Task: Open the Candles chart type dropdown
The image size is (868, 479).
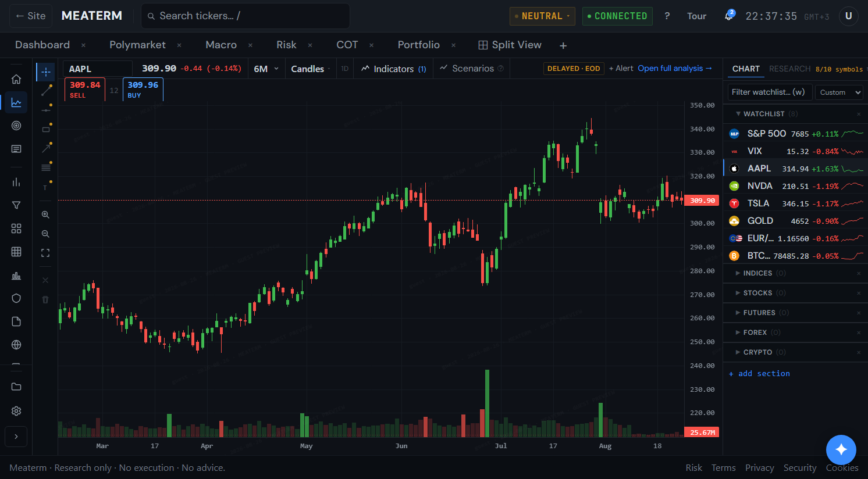Action: pyautogui.click(x=310, y=69)
